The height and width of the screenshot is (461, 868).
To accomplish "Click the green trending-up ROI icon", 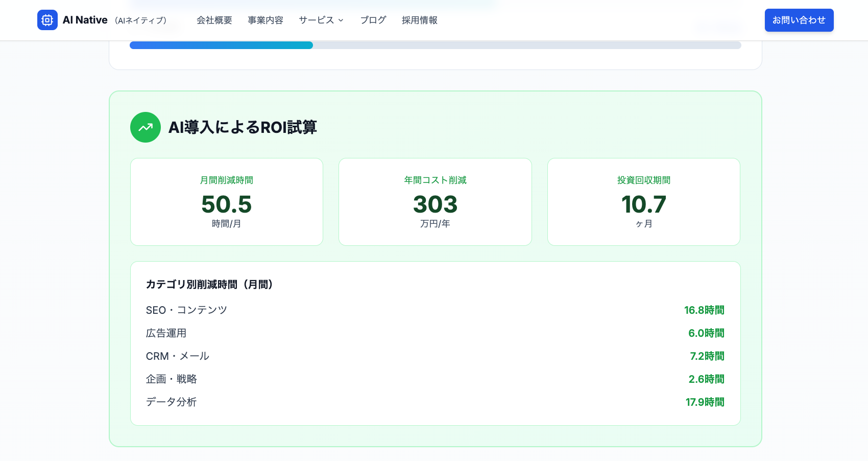I will coord(146,127).
